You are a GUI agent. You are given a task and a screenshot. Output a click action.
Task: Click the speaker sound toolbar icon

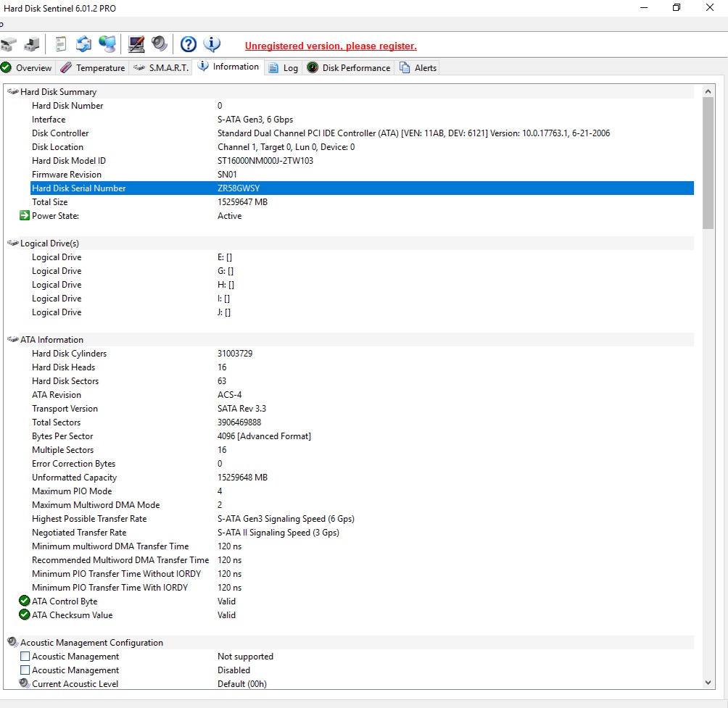(160, 43)
